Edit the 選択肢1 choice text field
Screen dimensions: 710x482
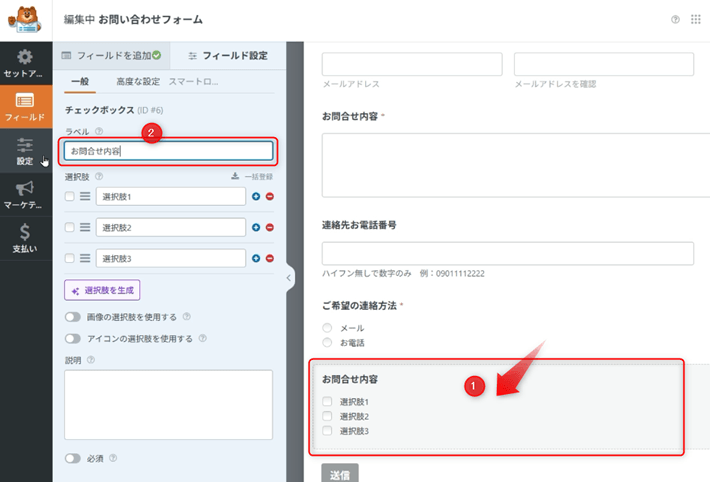(171, 197)
